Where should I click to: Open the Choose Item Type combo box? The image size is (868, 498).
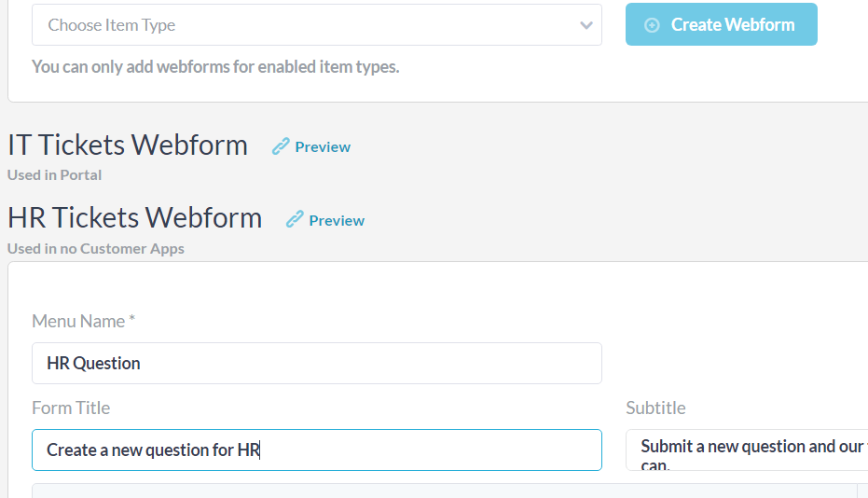(x=308, y=25)
